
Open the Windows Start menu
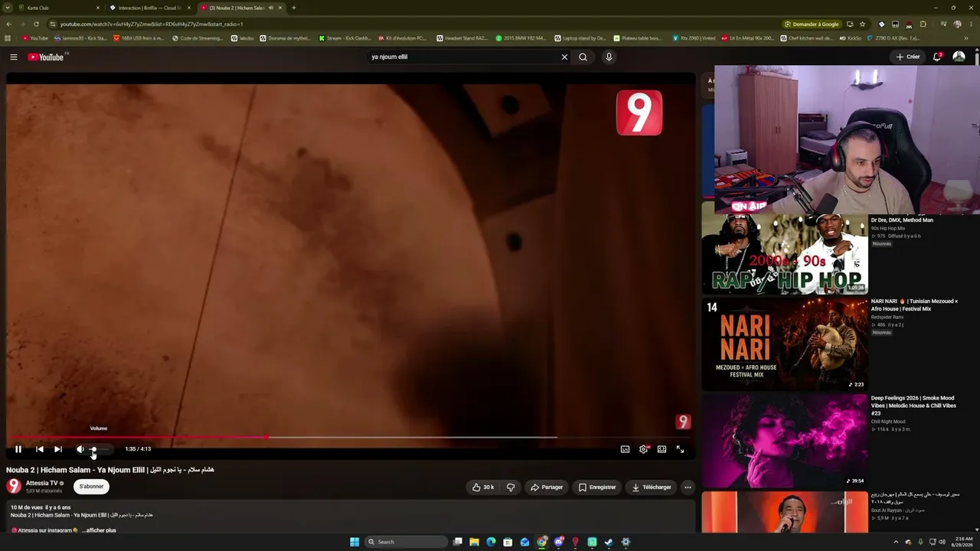coord(354,542)
